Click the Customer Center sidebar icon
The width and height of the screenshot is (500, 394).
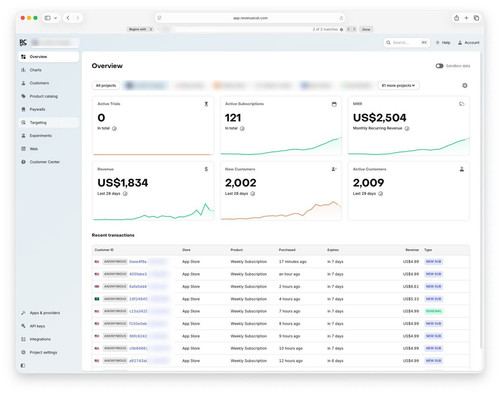[x=23, y=162]
